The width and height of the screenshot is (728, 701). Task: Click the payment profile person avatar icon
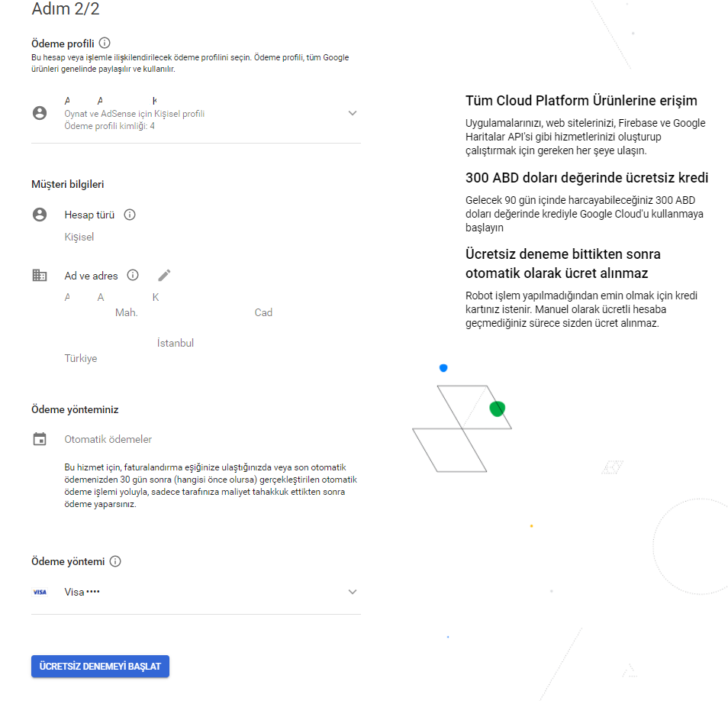pyautogui.click(x=40, y=113)
